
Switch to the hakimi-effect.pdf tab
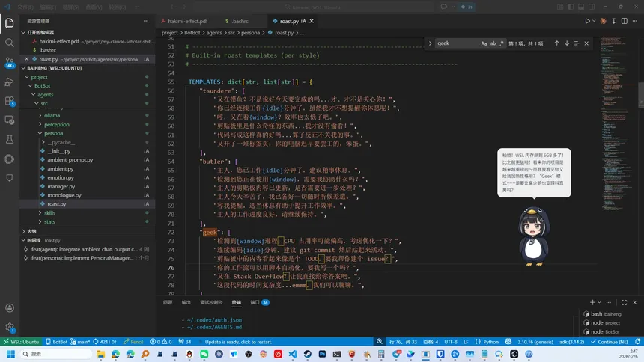[187, 22]
